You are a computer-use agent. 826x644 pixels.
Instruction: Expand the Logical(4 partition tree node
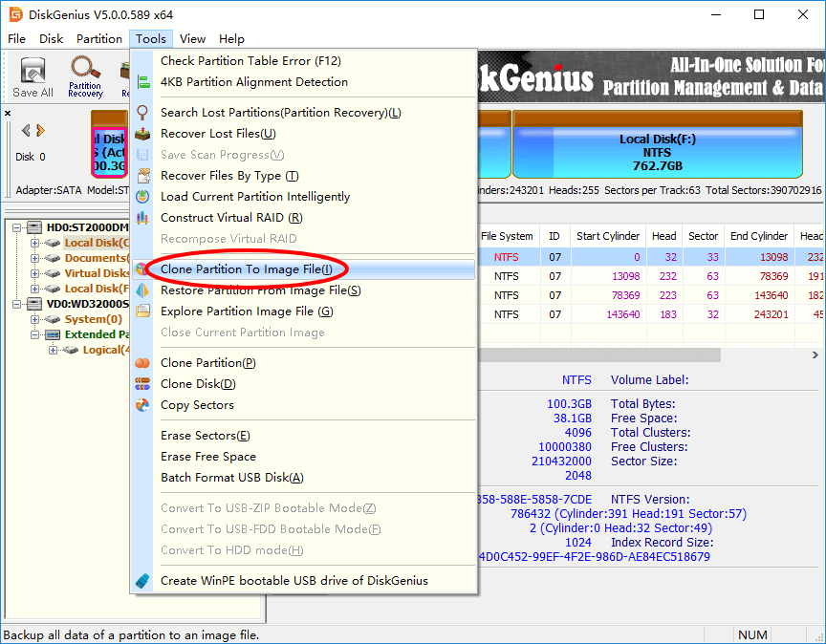coord(53,350)
